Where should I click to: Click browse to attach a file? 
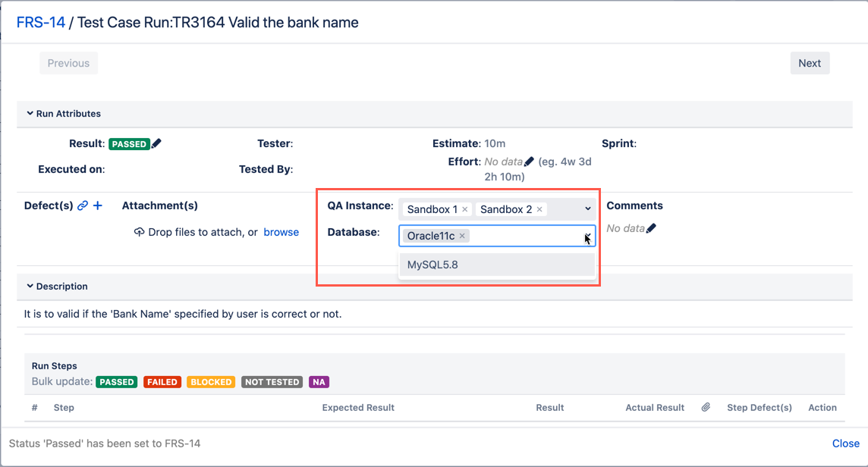tap(281, 232)
